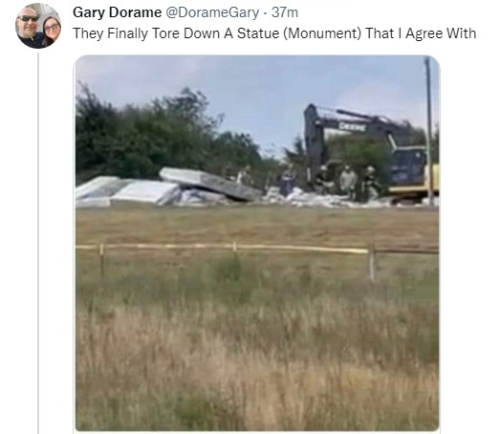Open the @DorameGary handle link
500x434 pixels.
pos(212,13)
